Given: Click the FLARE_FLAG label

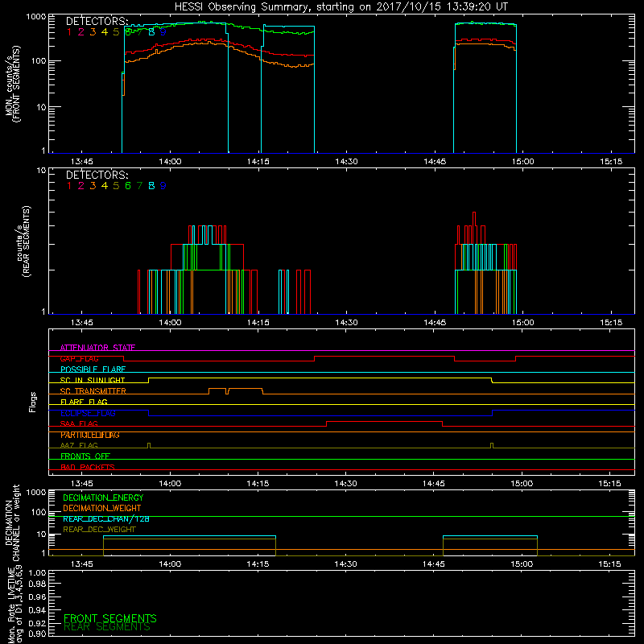Looking at the screenshot, I should coord(84,402).
